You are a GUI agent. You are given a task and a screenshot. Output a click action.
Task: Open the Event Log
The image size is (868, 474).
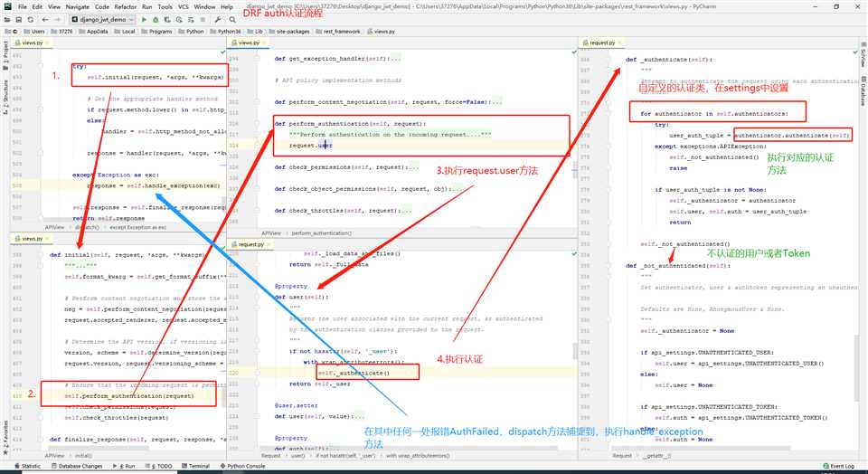click(839, 466)
